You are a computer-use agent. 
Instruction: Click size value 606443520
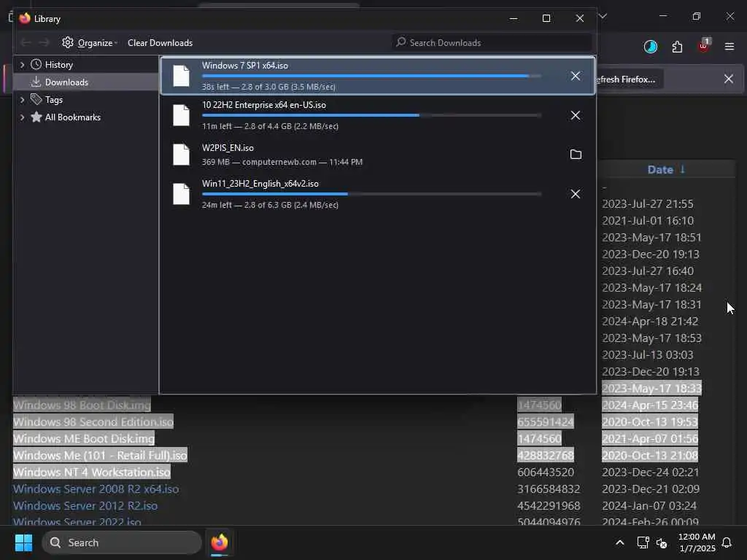point(546,472)
